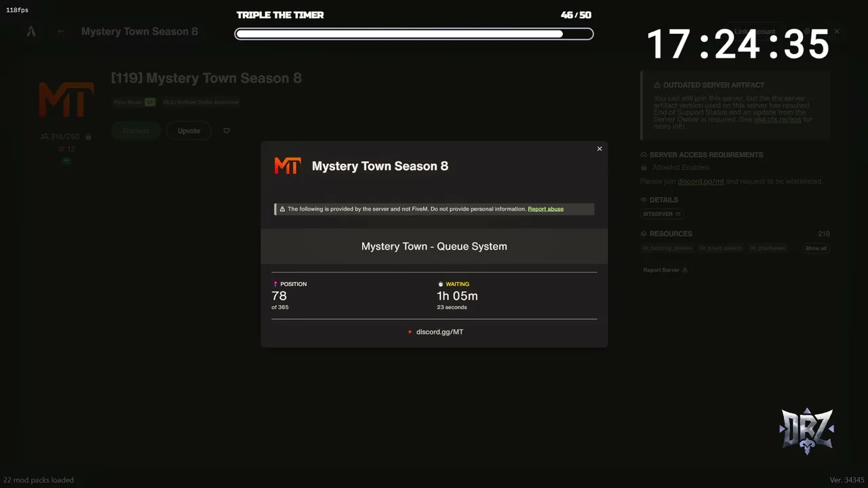
Task: Click the Details eye icon
Action: (x=644, y=200)
